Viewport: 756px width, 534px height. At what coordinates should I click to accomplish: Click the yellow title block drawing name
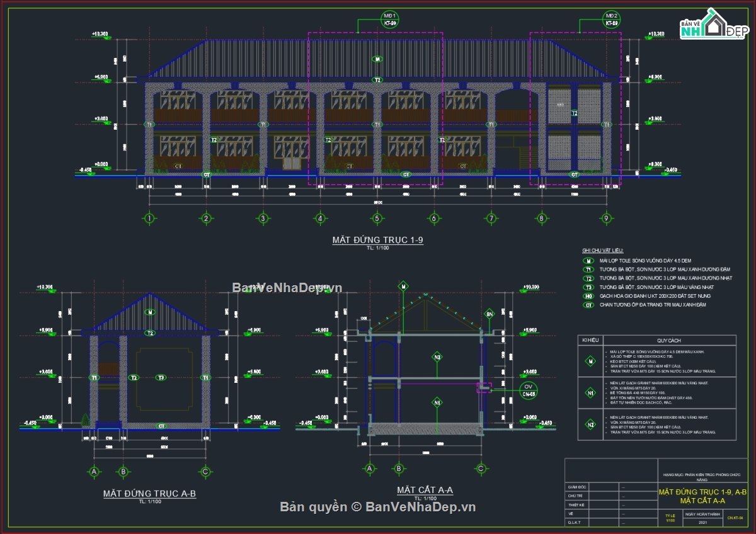click(702, 496)
